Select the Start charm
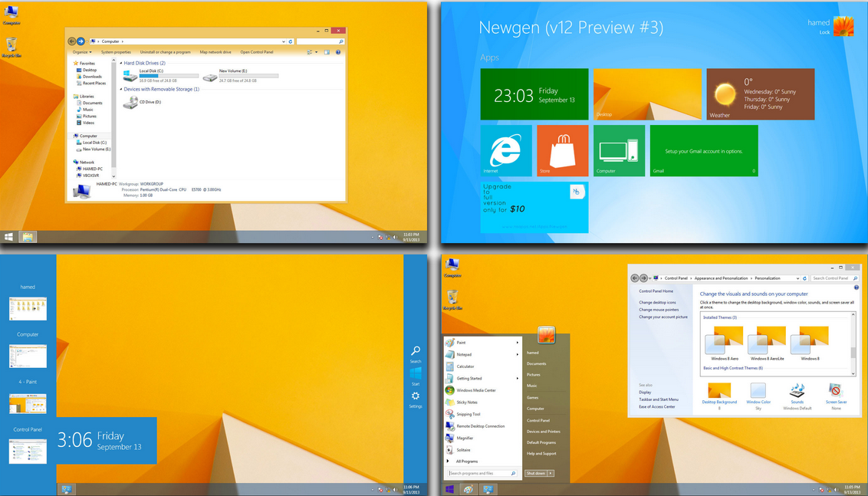This screenshot has width=868, height=496. coord(415,376)
